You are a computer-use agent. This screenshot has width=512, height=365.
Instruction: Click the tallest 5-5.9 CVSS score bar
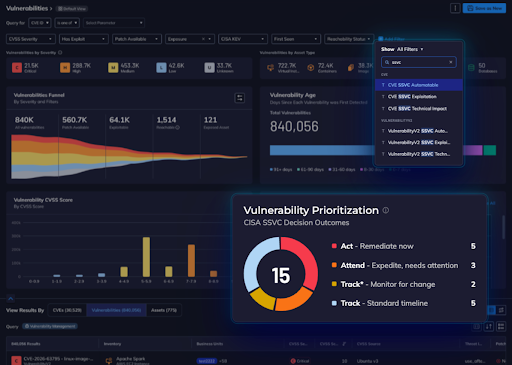(x=146, y=257)
